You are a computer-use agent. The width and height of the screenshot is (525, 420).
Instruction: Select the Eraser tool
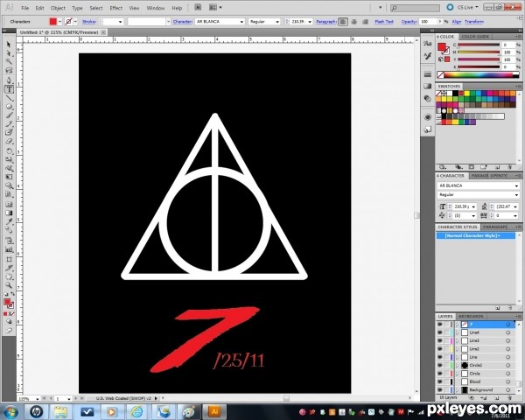click(9, 142)
